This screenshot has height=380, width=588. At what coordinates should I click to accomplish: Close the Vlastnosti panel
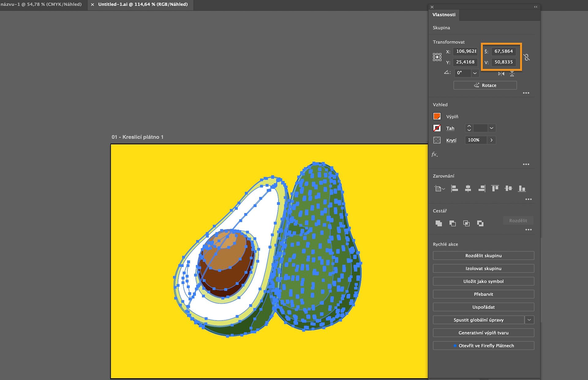[432, 7]
